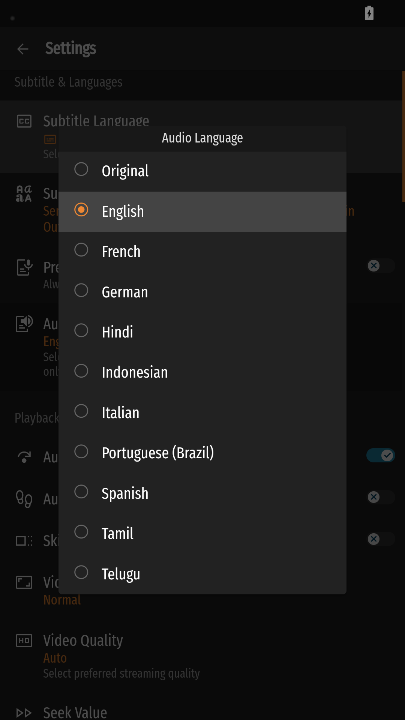Open the Subtitle Language setting
This screenshot has width=405, height=720.
tap(202, 136)
